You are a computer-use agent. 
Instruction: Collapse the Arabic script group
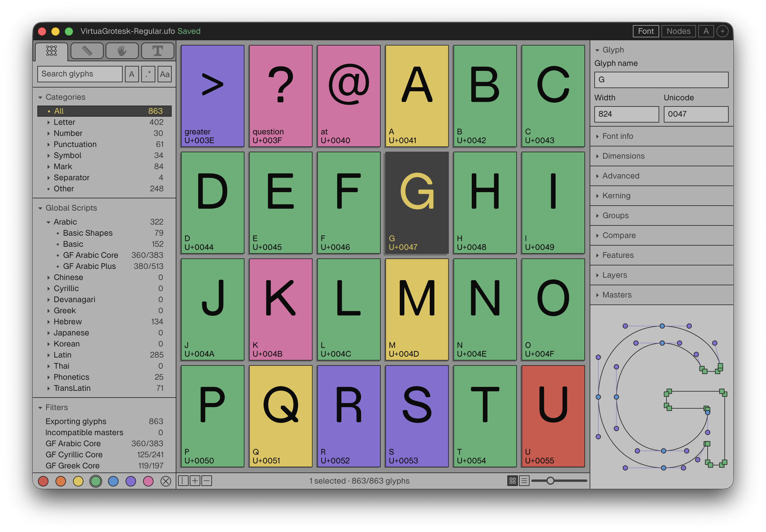49,222
